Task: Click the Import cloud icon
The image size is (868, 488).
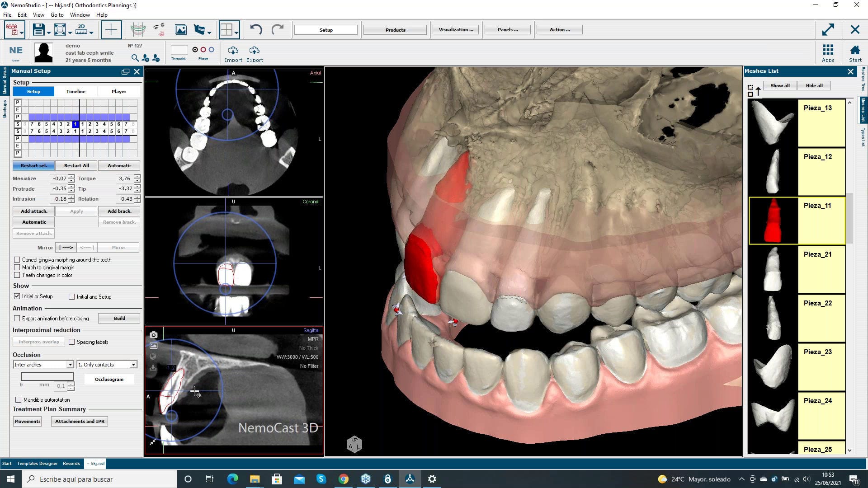Action: [233, 51]
